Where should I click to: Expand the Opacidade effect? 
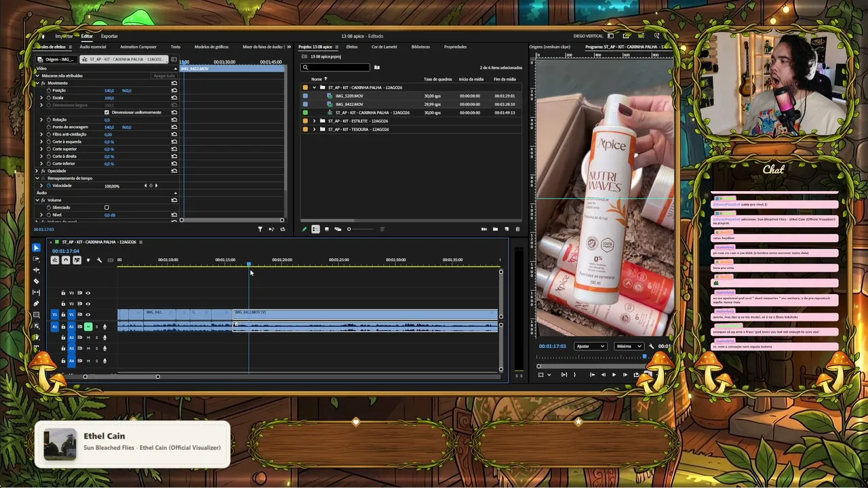(37, 171)
